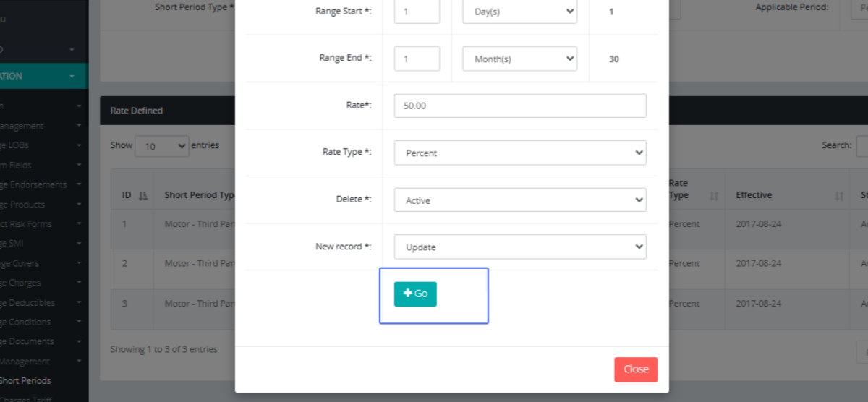The width and height of the screenshot is (868, 402).
Task: Click the Rate input field containing 50.00
Action: pos(519,106)
